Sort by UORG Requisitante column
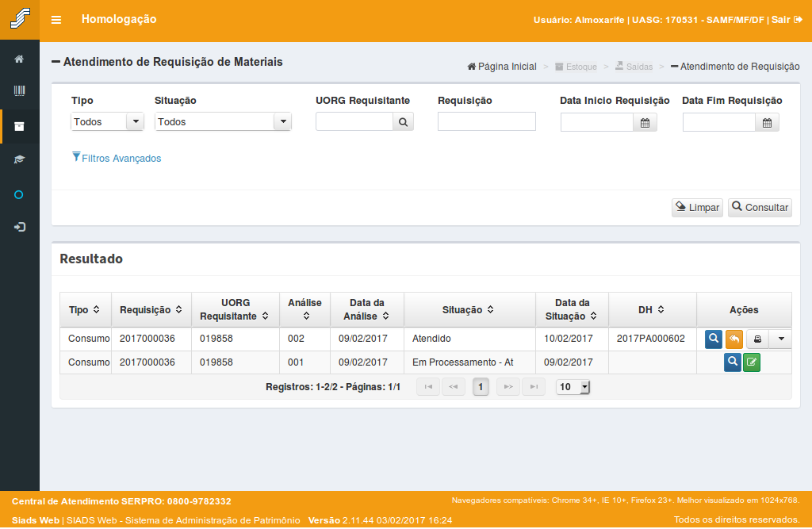The width and height of the screenshot is (812, 529). click(265, 316)
